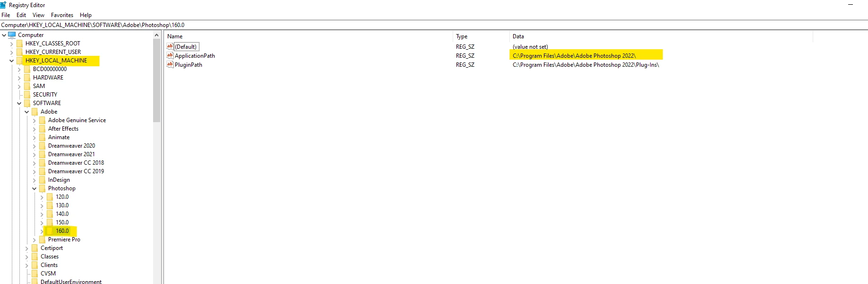Expand the 120.0 key
This screenshot has height=284, width=868.
coord(42,197)
